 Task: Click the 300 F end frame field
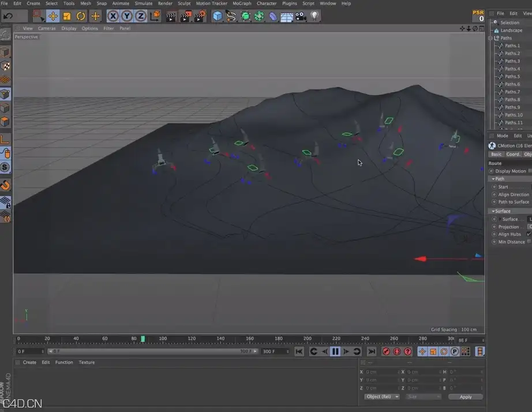tap(275, 351)
